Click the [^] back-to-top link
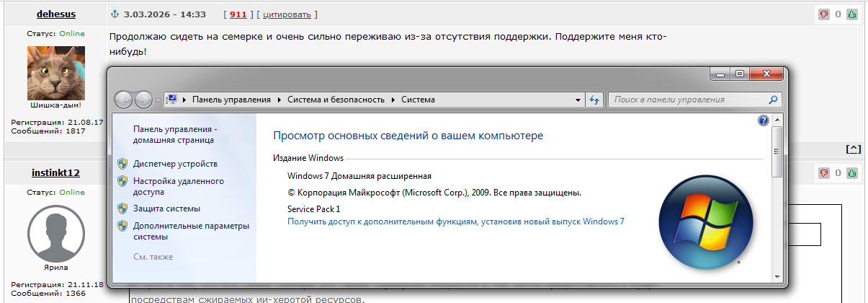The height and width of the screenshot is (303, 868). pos(853,149)
